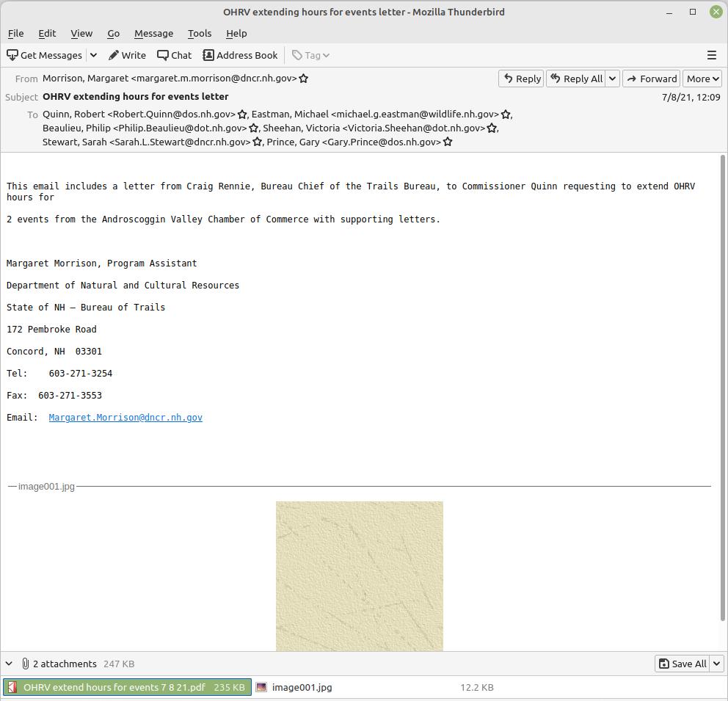Toggle star next to sender Margaret Morrison
Screen dimensions: 728x701
point(303,79)
